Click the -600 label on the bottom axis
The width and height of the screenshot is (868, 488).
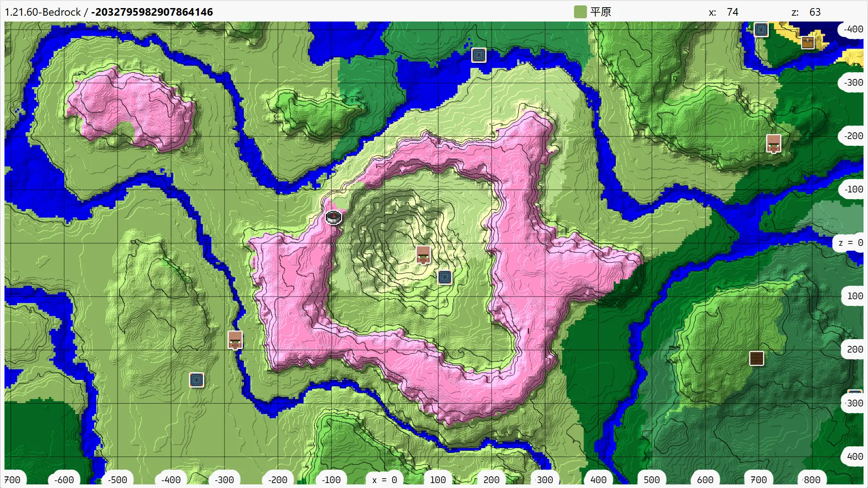[64, 479]
